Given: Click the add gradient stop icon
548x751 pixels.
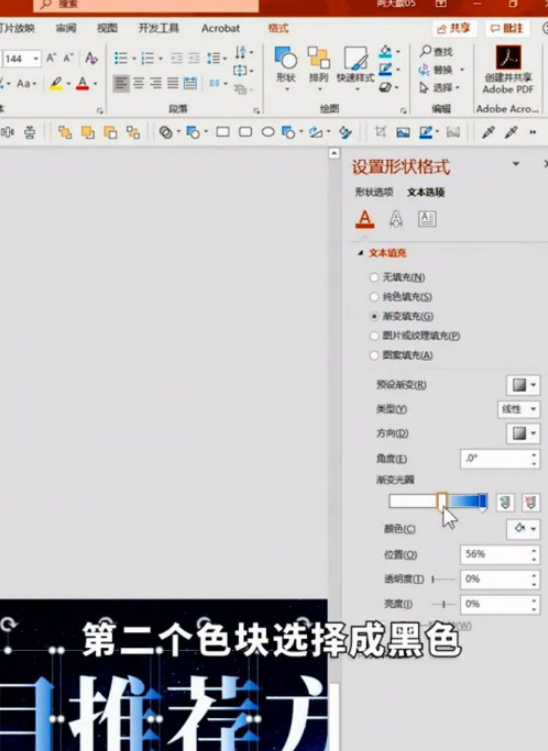Looking at the screenshot, I should click(x=505, y=502).
